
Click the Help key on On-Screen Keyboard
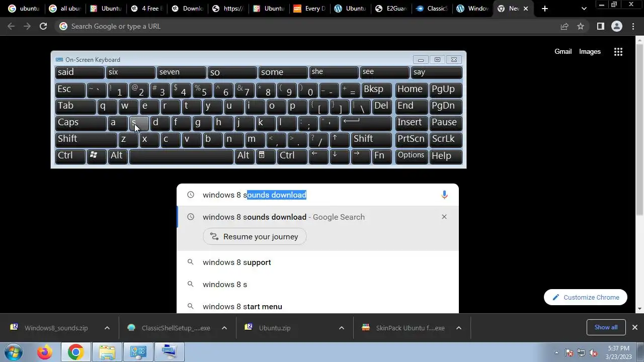(x=446, y=156)
